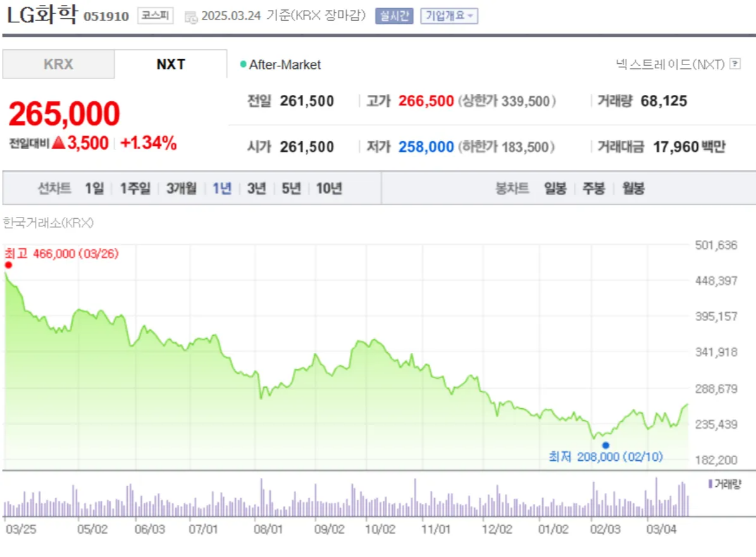
Task: Select the NXT tab
Action: (171, 64)
